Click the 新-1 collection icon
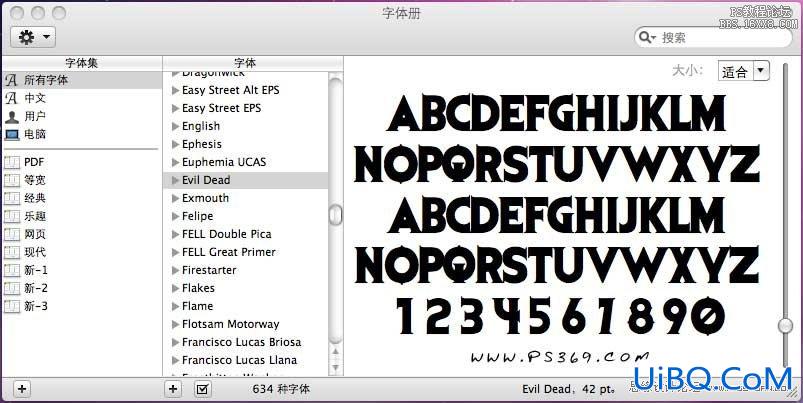This screenshot has width=803, height=403. coord(11,270)
